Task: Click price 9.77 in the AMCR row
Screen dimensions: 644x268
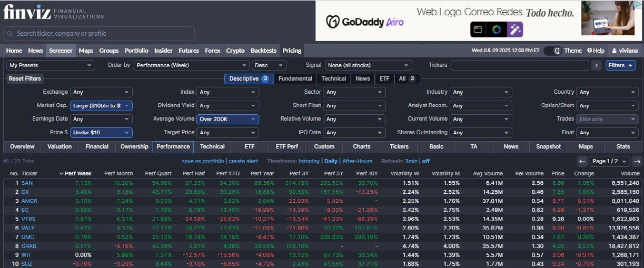Action: [x=558, y=201]
